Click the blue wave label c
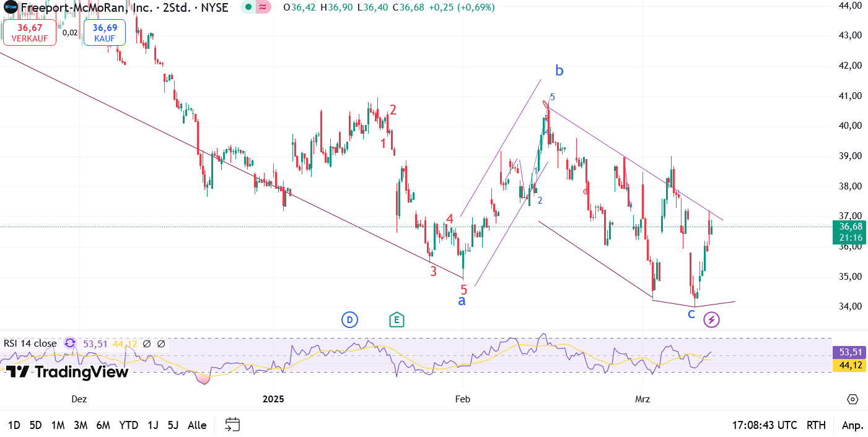The height and width of the screenshot is (437, 868). coord(691,314)
